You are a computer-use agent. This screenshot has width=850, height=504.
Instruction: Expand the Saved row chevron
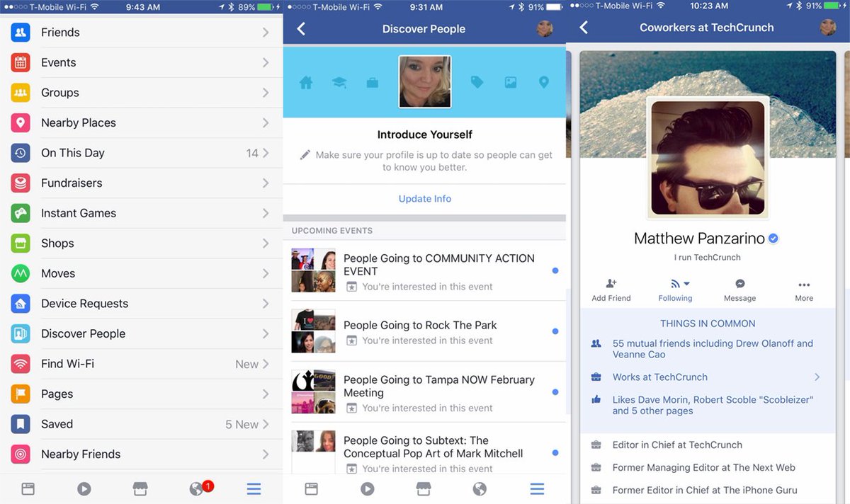(x=266, y=424)
